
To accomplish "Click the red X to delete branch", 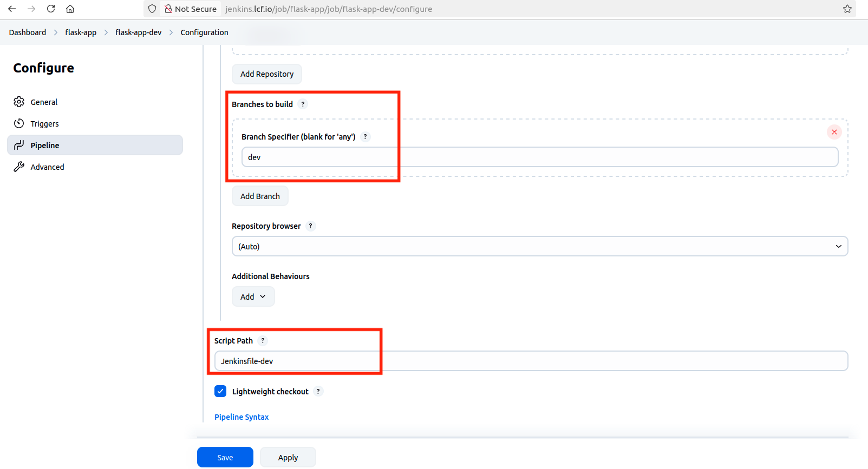I will [834, 132].
